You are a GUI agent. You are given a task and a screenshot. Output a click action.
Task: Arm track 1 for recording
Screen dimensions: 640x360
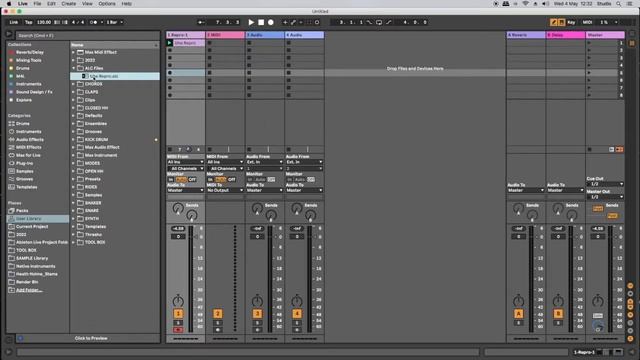178,330
